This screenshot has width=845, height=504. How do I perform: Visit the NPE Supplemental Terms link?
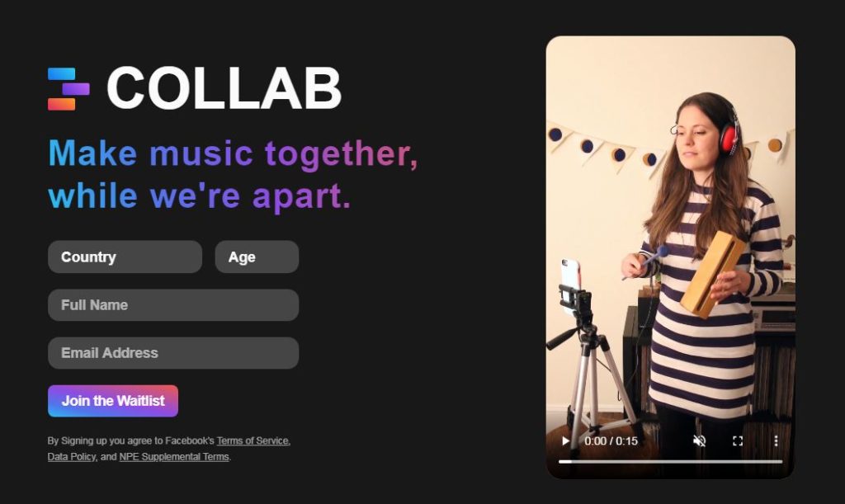[174, 457]
